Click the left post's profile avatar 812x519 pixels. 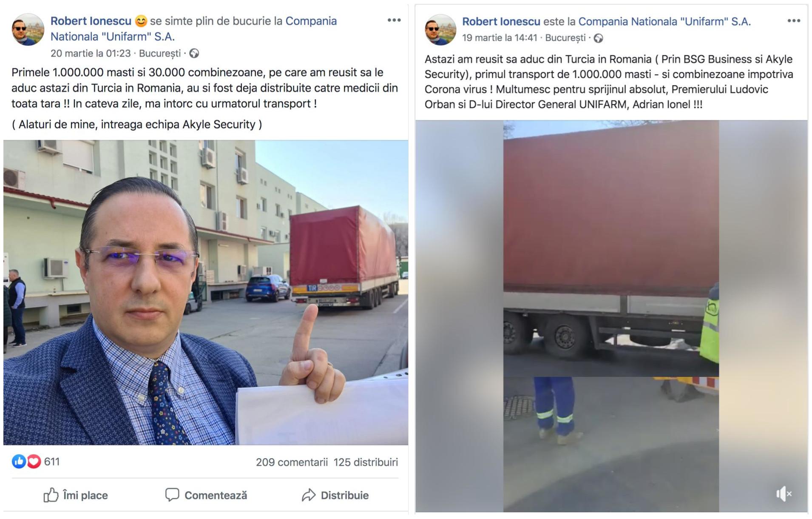point(28,29)
